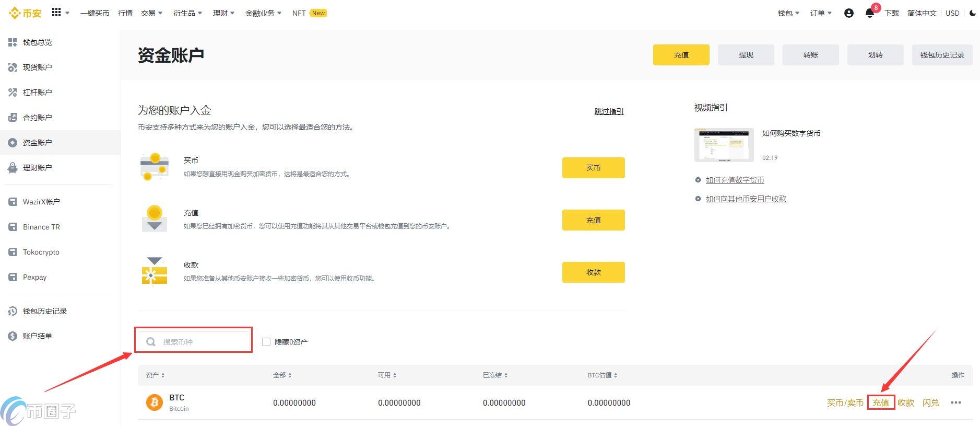Click yellow 收款 button in guide
This screenshot has width=980, height=426.
pos(594,272)
